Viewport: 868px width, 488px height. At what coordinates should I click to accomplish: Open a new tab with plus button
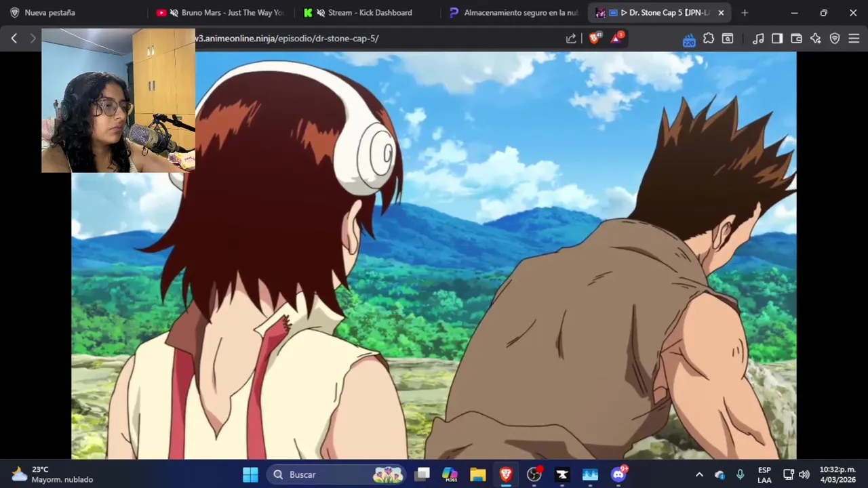(745, 12)
